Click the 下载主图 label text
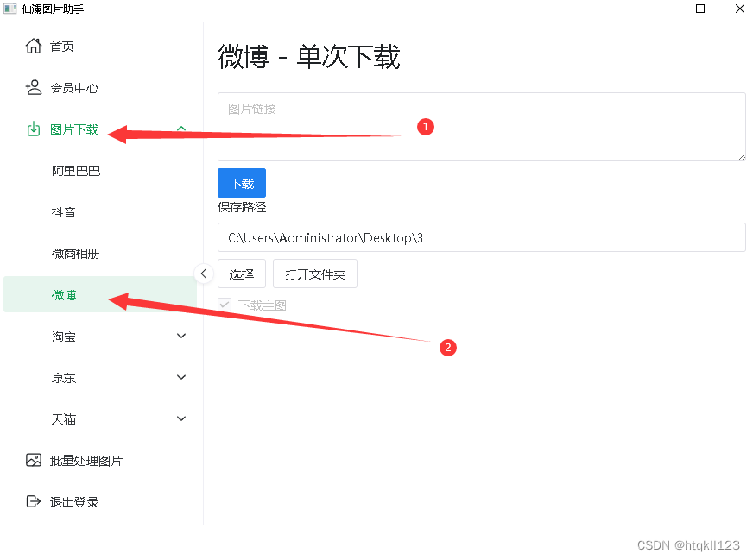 (x=263, y=305)
